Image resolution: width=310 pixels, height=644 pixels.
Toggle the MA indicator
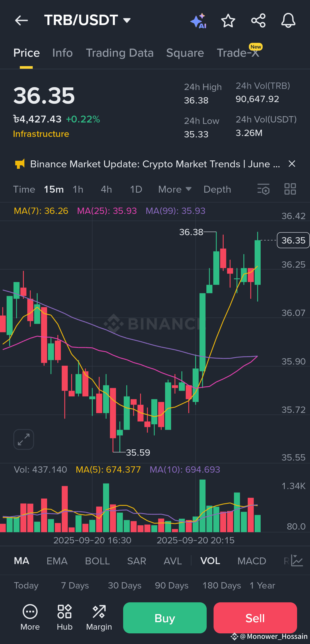(x=22, y=561)
